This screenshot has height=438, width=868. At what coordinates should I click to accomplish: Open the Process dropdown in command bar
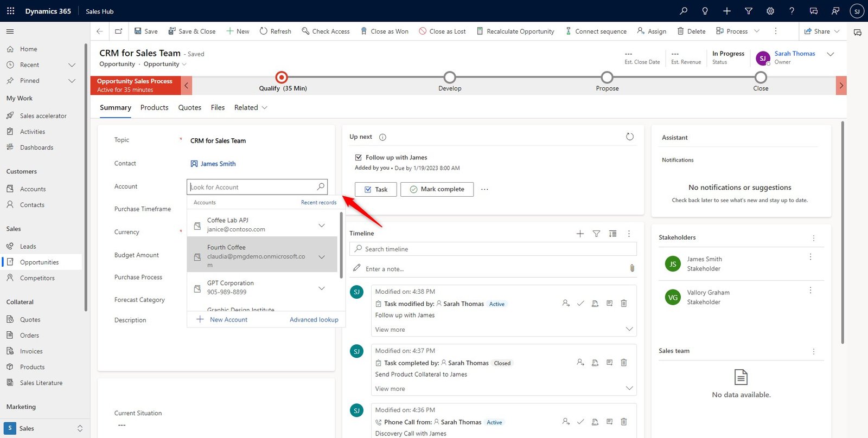point(757,31)
